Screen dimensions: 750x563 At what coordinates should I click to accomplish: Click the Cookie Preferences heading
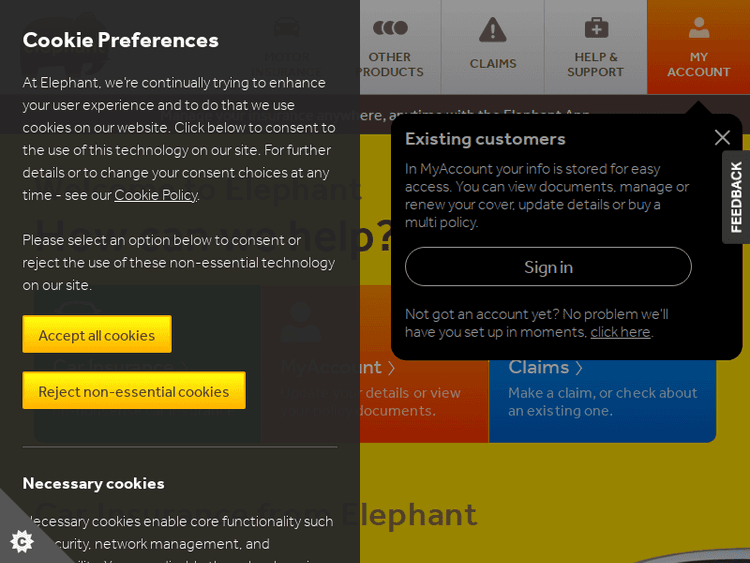coord(121,40)
